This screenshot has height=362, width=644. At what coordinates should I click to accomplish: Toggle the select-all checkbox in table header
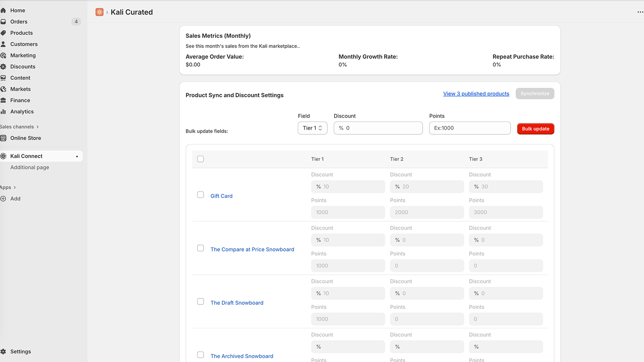point(200,159)
